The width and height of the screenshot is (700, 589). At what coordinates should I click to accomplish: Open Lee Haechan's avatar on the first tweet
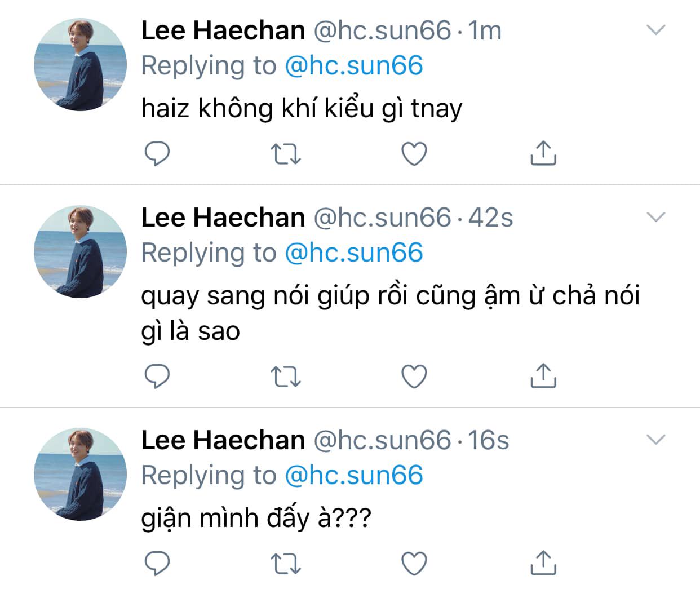coord(80,64)
